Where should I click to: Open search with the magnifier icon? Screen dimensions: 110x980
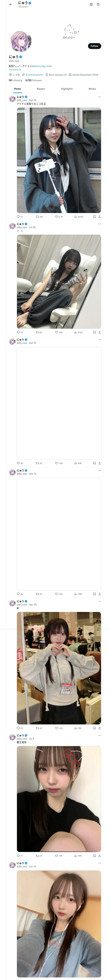point(98,5)
